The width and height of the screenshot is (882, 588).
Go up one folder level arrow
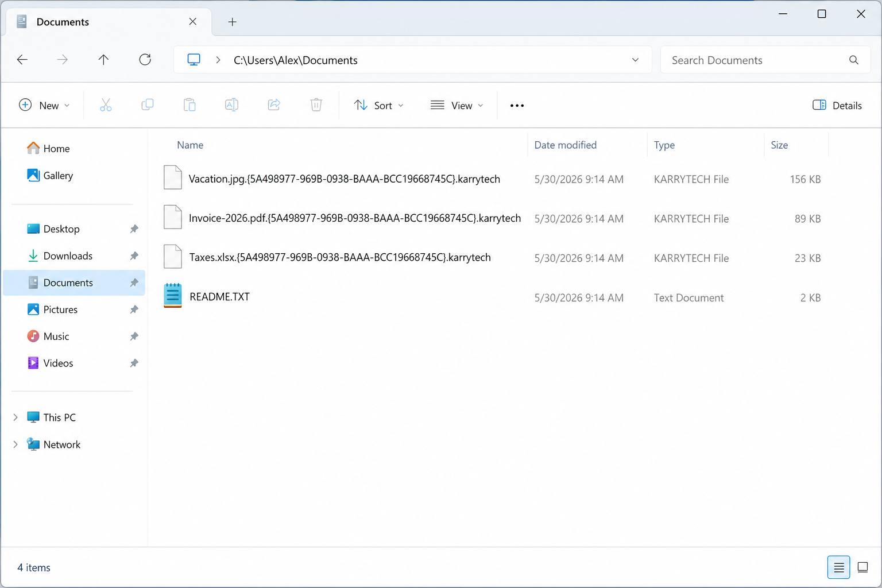(x=103, y=60)
